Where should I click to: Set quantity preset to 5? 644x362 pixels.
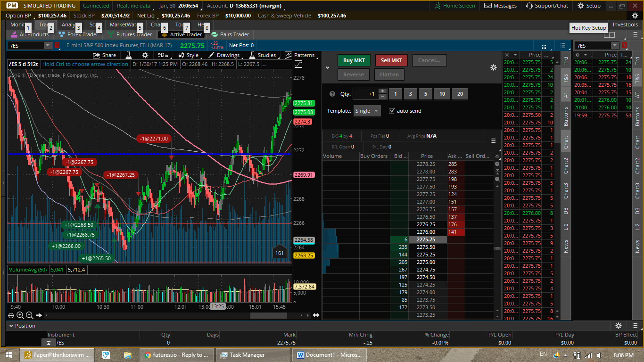[x=425, y=94]
